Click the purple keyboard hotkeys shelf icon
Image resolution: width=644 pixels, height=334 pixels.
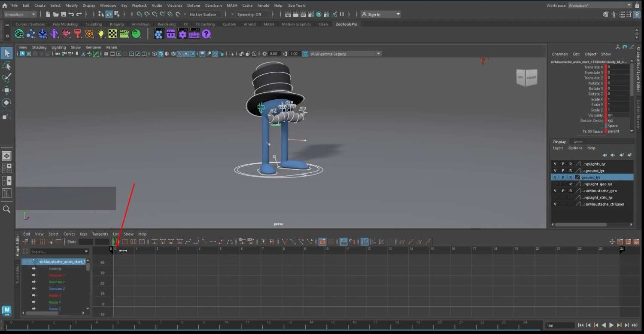click(x=194, y=34)
